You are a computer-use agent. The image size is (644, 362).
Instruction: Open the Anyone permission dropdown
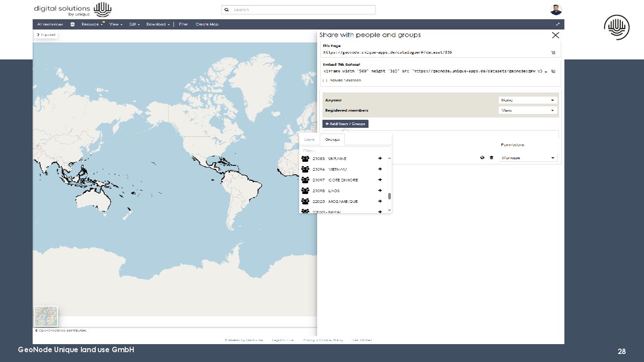click(x=528, y=100)
